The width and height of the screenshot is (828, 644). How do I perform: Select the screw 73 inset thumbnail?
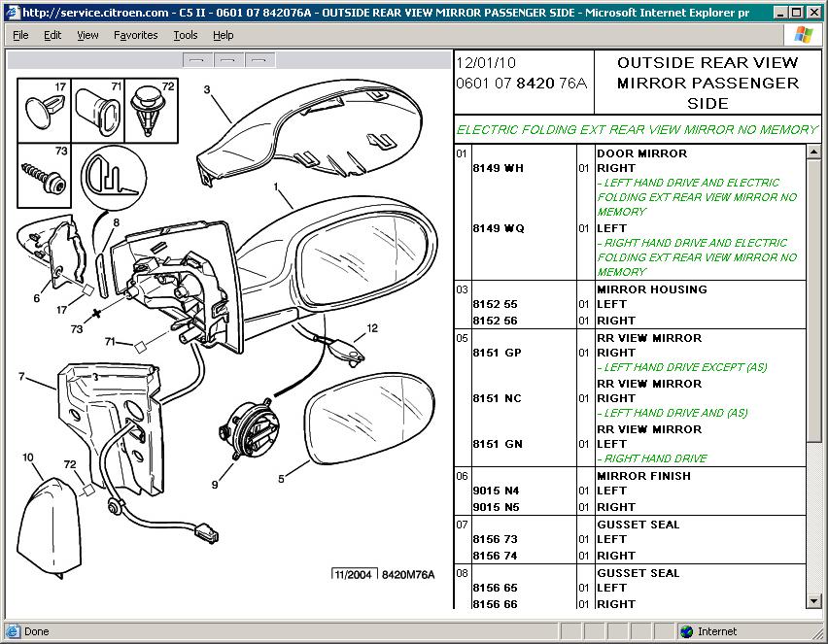click(x=45, y=176)
